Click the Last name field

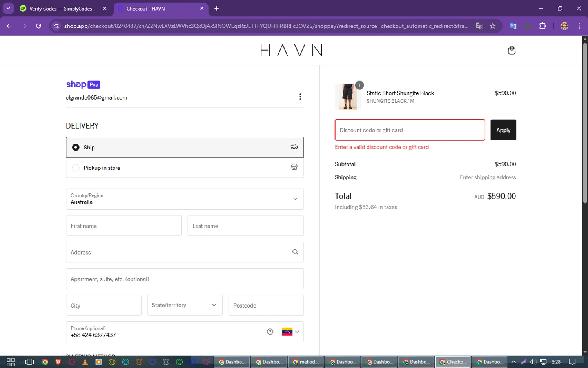click(x=246, y=226)
